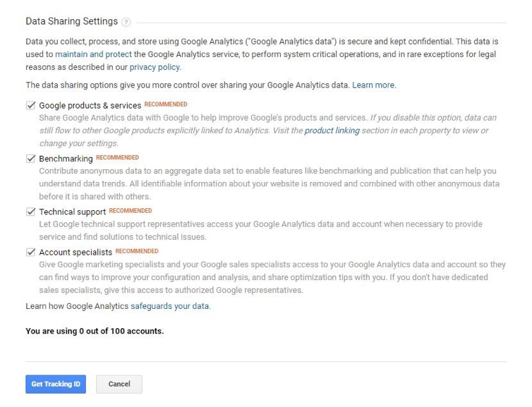The width and height of the screenshot is (532, 407).
Task: Open the help icon beside Data Sharing Settings
Action: click(126, 23)
